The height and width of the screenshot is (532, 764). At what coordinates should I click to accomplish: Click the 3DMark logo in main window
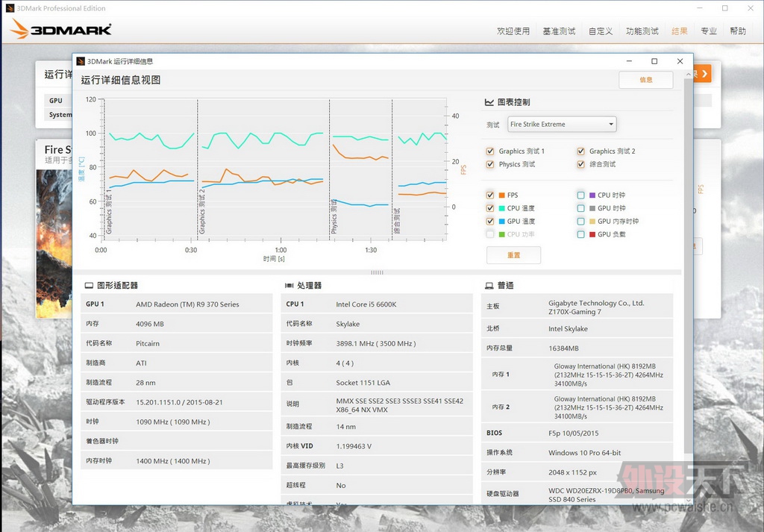tap(60, 29)
